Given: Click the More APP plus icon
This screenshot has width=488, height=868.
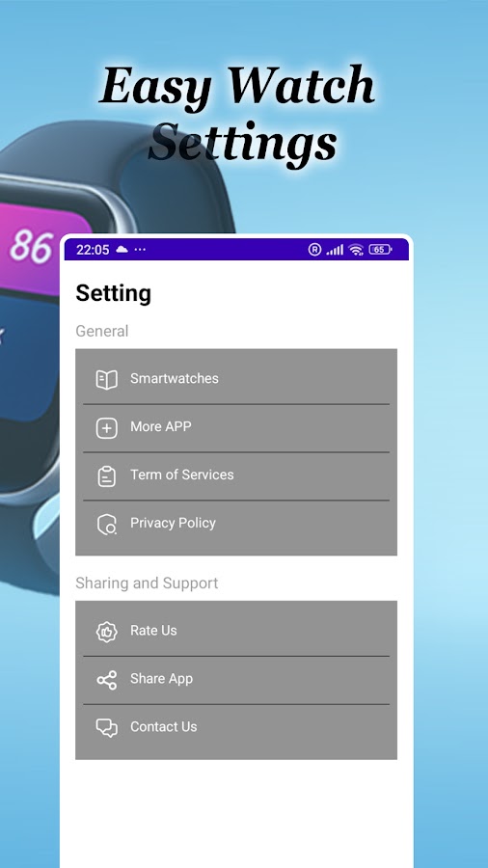Looking at the screenshot, I should [106, 428].
